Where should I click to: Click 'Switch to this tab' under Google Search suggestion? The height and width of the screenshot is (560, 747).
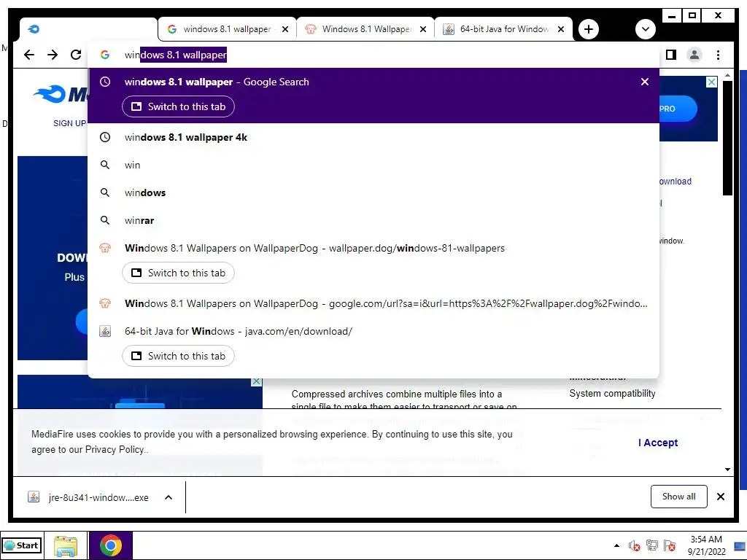pyautogui.click(x=178, y=106)
